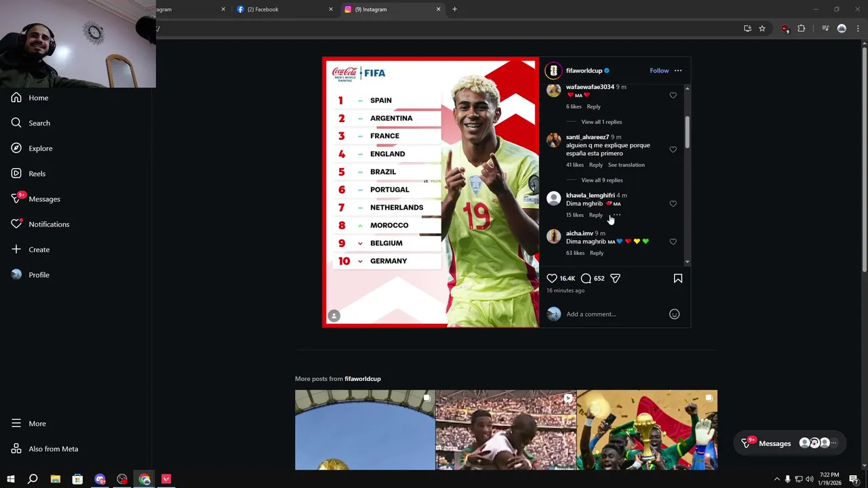Open Instagram Home from sidebar

[30, 98]
